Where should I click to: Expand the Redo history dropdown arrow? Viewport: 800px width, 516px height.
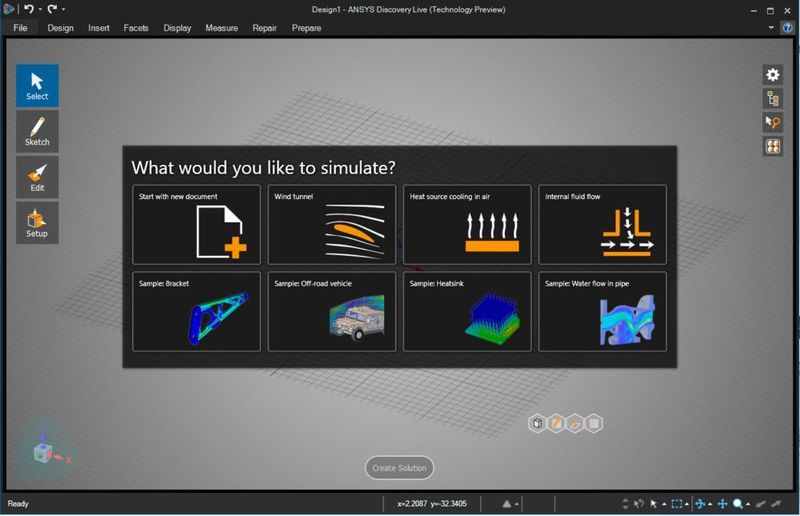pyautogui.click(x=63, y=9)
